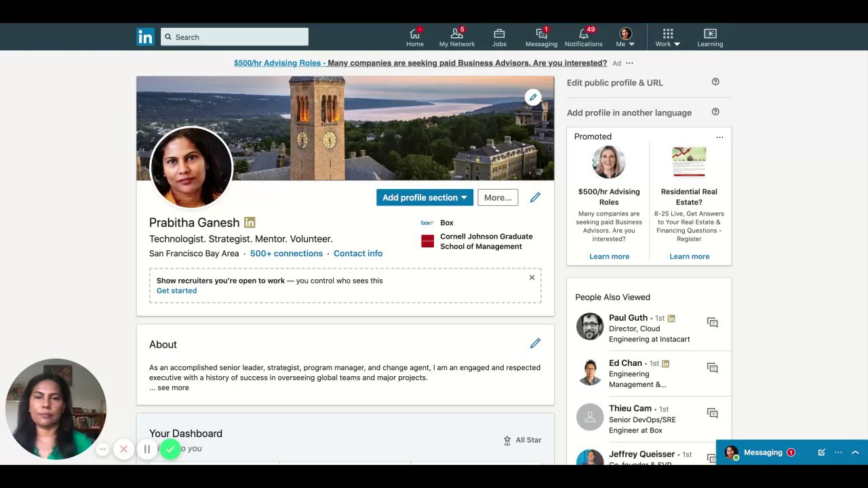The image size is (868, 488).
Task: Click Get started for open to work
Action: [176, 291]
